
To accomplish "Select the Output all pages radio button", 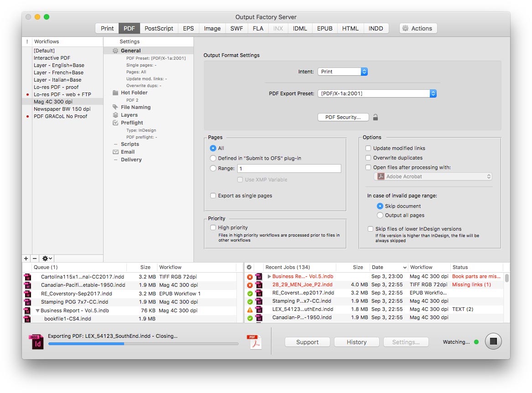I will pyautogui.click(x=379, y=215).
